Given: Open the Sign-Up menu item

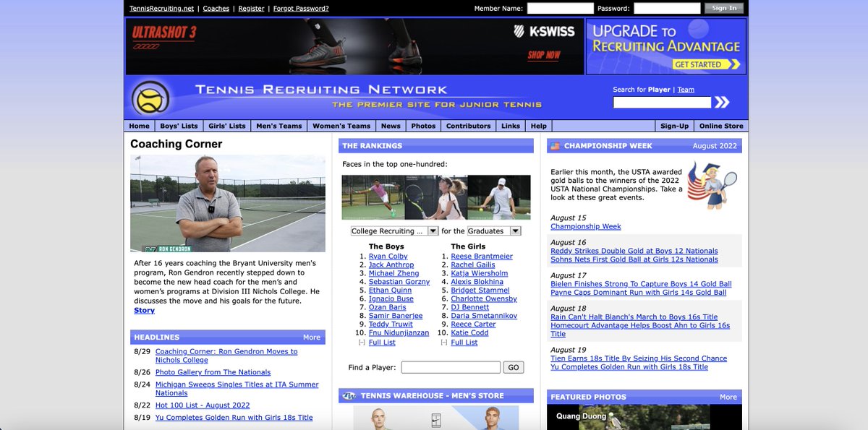Looking at the screenshot, I should (674, 126).
